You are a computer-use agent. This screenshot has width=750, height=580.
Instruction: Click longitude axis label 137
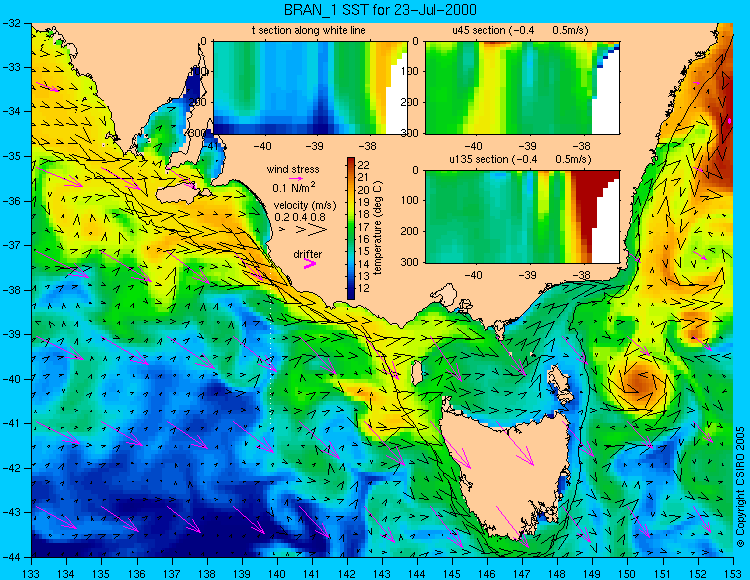point(172,573)
